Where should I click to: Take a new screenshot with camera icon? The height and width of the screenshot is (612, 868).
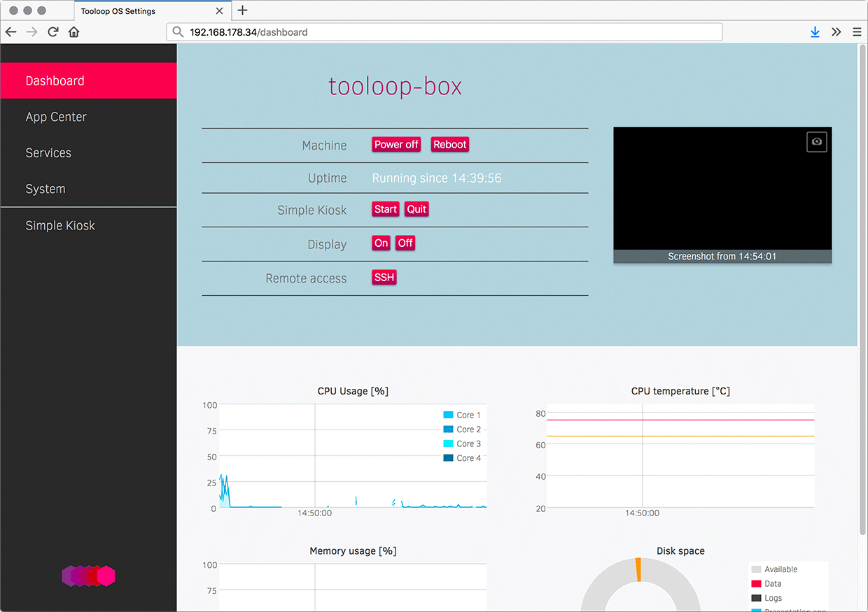coord(817,141)
